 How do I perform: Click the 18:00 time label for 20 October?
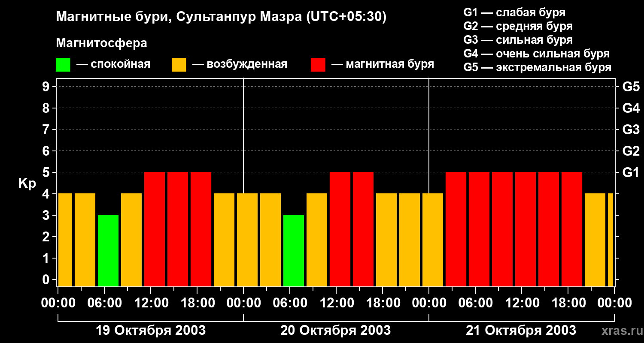coord(383,303)
